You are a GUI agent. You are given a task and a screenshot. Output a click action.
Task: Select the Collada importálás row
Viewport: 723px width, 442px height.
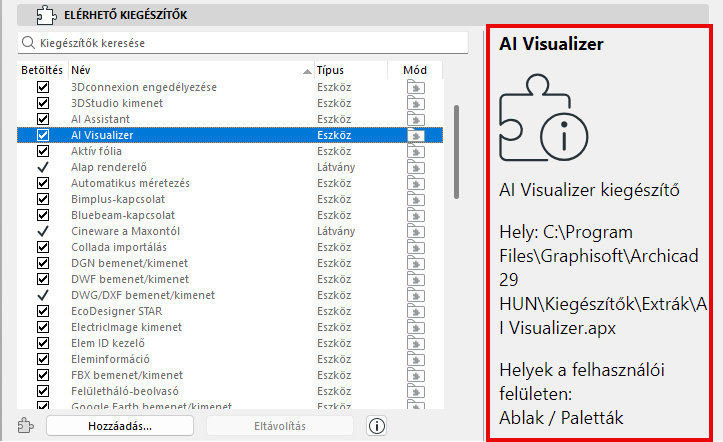click(x=230, y=248)
